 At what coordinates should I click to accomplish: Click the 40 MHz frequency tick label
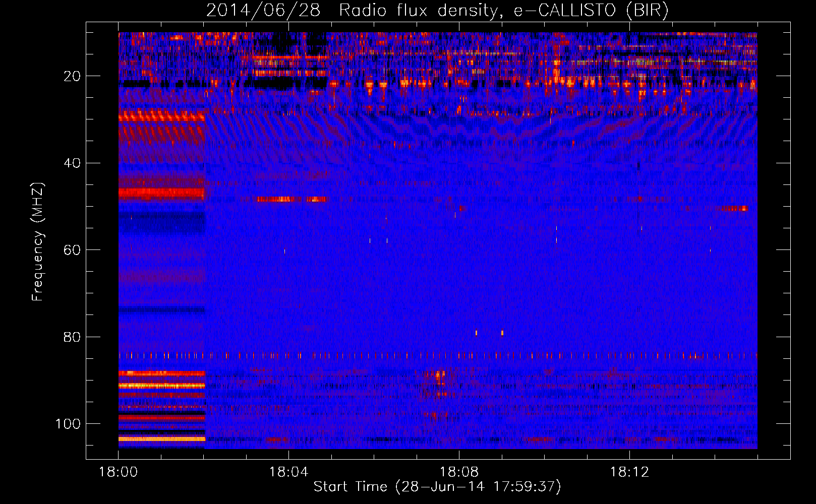[73, 163]
